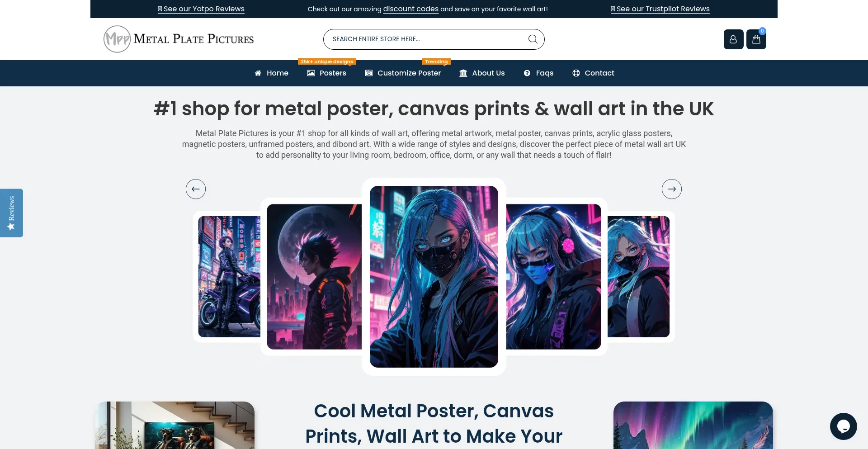Open the user account icon

point(733,39)
